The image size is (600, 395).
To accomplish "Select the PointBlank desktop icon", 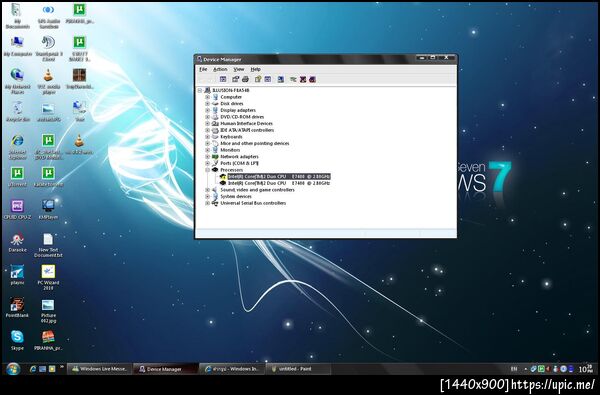I will point(17,308).
